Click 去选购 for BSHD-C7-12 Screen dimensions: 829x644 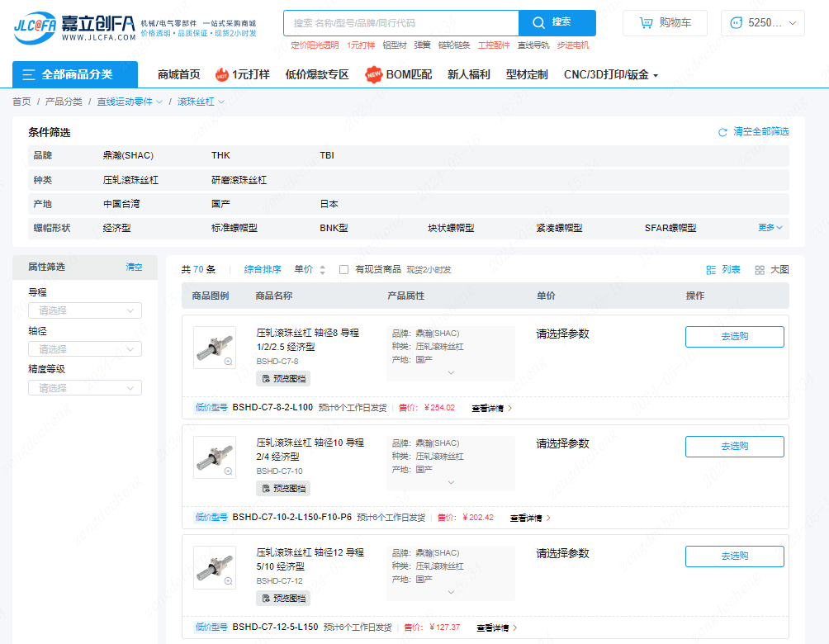coord(734,556)
